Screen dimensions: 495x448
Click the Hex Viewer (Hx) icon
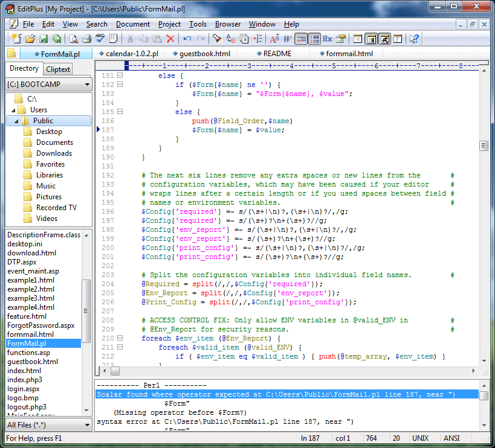pyautogui.click(x=328, y=39)
